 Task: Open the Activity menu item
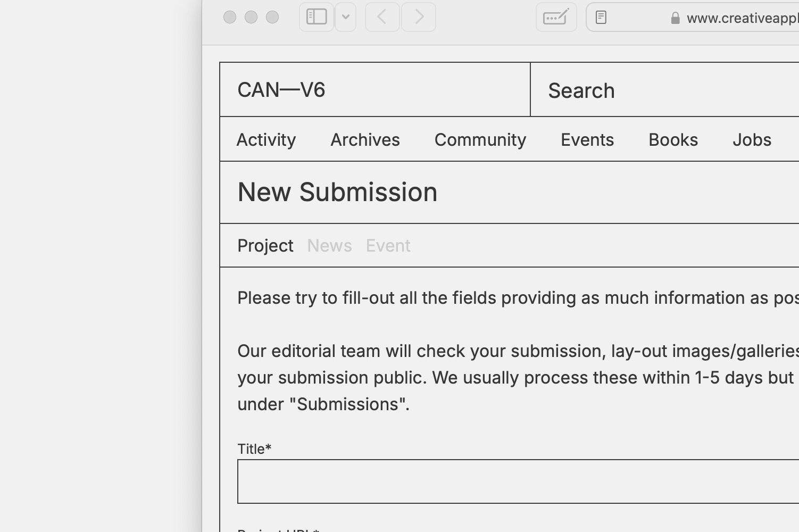click(266, 140)
